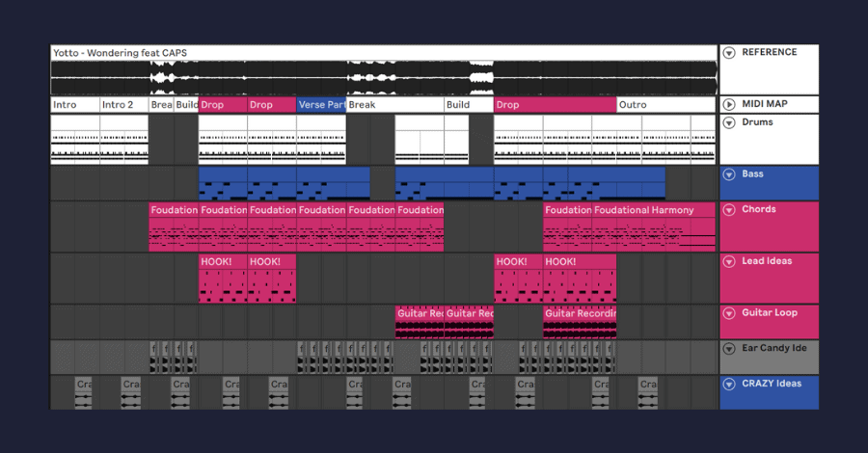
Task: Select the Foudational Harmony chords clip
Action: point(654,227)
